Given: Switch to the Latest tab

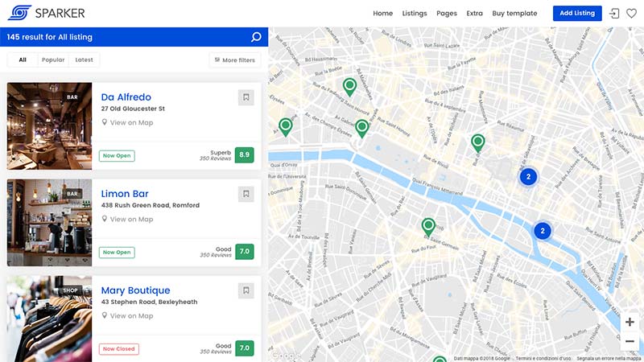Looking at the screenshot, I should [x=84, y=60].
